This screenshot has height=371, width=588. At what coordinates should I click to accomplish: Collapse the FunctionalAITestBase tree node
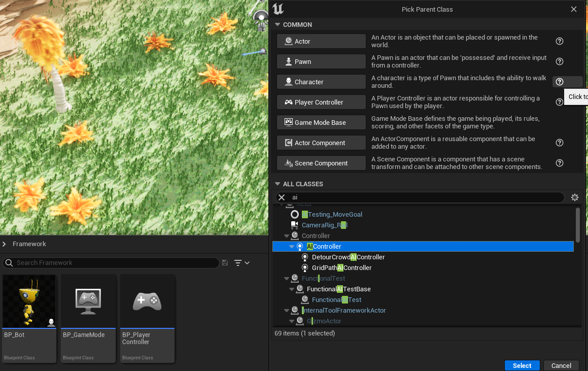291,289
